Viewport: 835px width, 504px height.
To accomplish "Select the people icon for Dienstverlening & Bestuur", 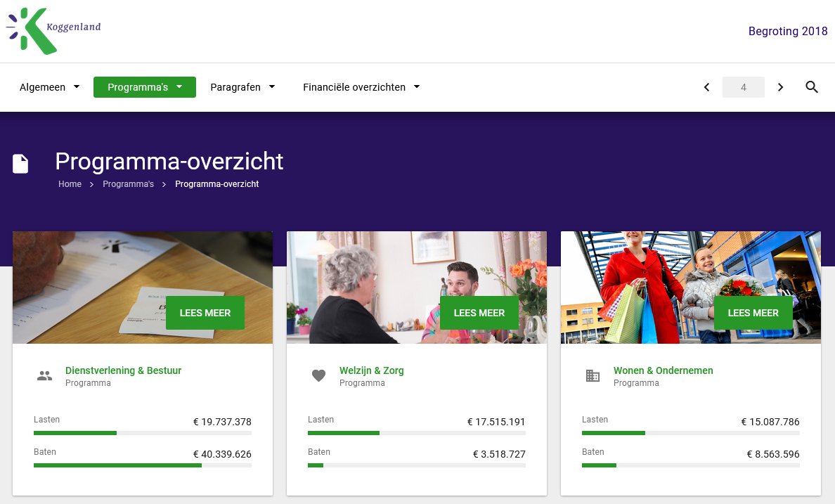I will (x=44, y=375).
